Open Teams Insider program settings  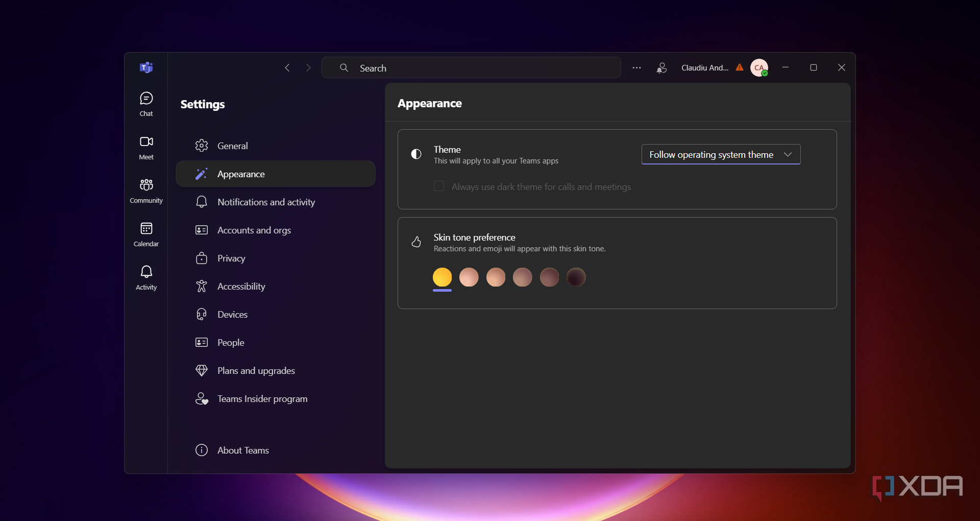point(276,398)
